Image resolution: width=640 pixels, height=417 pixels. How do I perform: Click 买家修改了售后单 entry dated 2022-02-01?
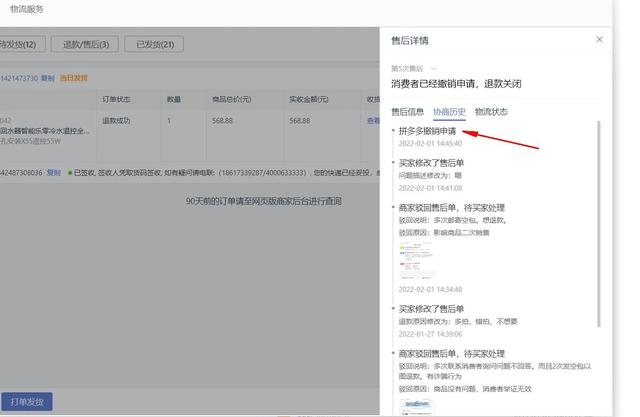pos(431,163)
